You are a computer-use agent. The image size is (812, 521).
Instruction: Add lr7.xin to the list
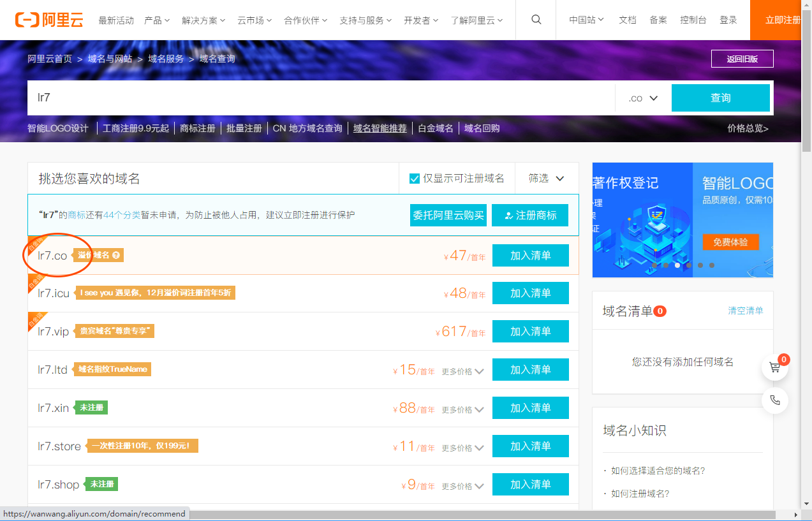[530, 408]
